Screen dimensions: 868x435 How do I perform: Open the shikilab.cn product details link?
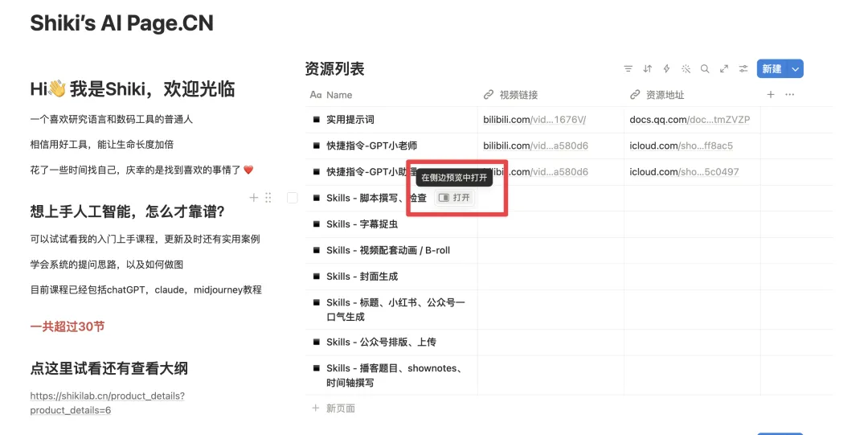click(x=108, y=403)
